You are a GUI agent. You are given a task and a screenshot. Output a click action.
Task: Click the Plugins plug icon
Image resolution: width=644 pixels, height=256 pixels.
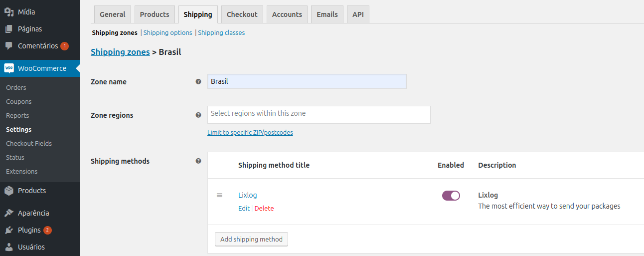9,230
